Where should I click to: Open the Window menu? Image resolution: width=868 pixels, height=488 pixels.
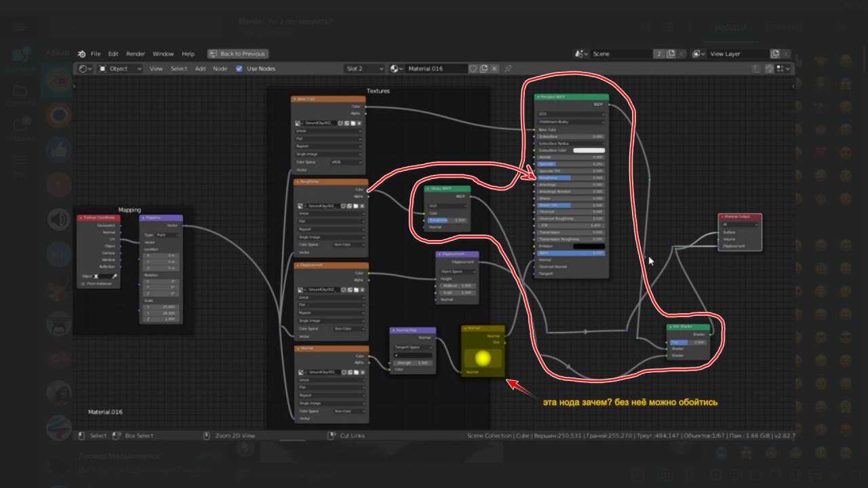pyautogui.click(x=163, y=54)
